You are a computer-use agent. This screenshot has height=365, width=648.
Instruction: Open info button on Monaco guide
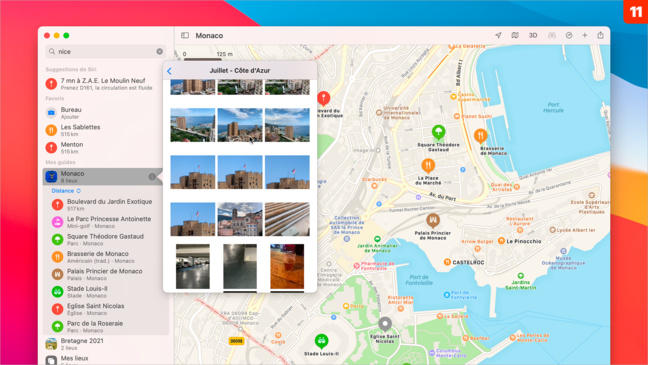click(x=152, y=177)
